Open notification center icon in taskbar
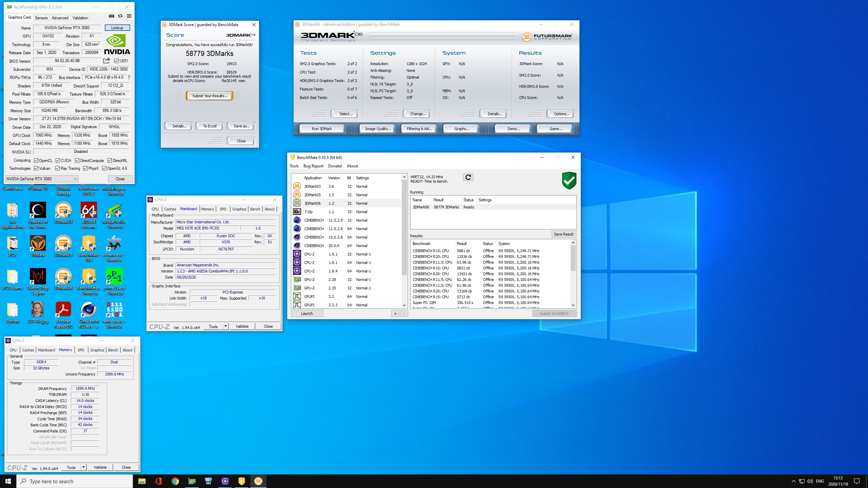The height and width of the screenshot is (488, 868). pos(857,481)
